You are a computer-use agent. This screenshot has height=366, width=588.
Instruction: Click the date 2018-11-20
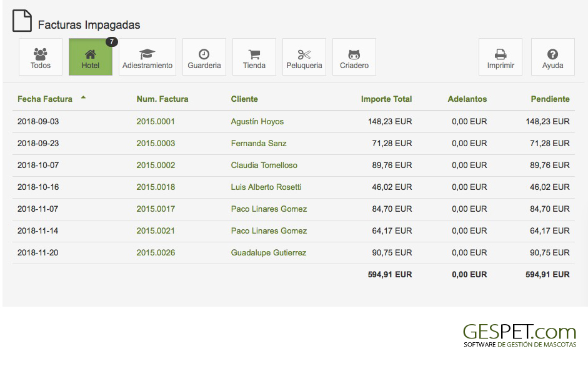38,252
